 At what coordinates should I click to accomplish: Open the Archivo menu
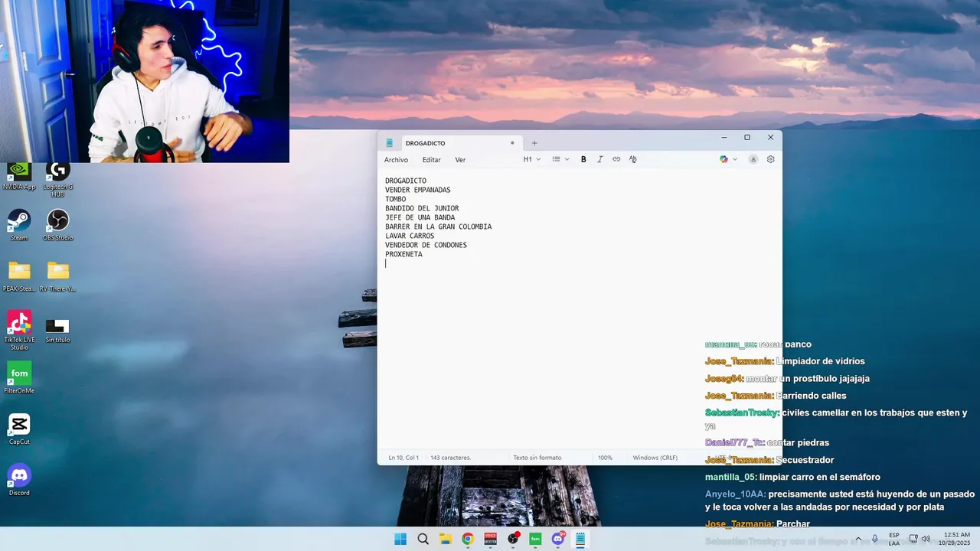(x=396, y=160)
